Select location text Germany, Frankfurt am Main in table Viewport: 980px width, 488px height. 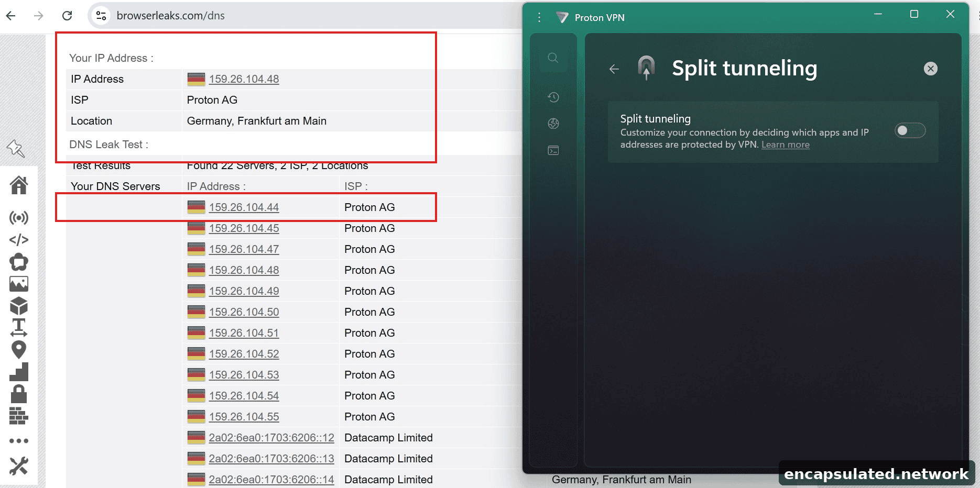coord(257,121)
